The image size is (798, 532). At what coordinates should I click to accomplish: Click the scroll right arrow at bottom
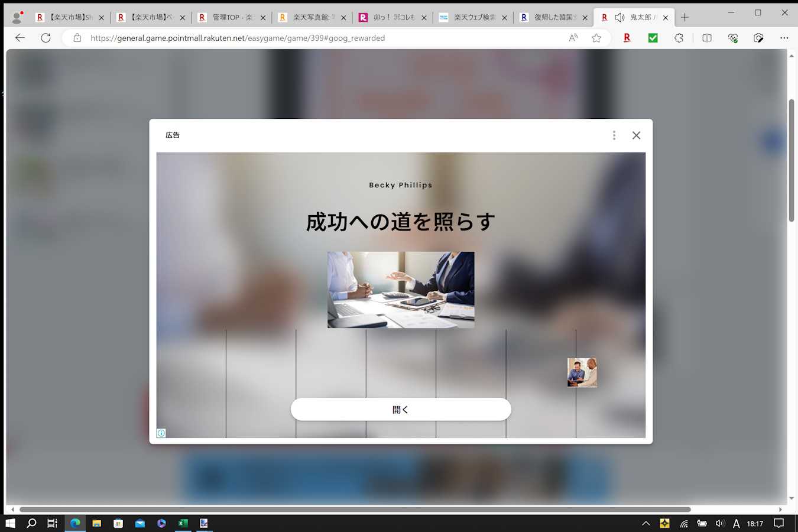click(x=780, y=510)
